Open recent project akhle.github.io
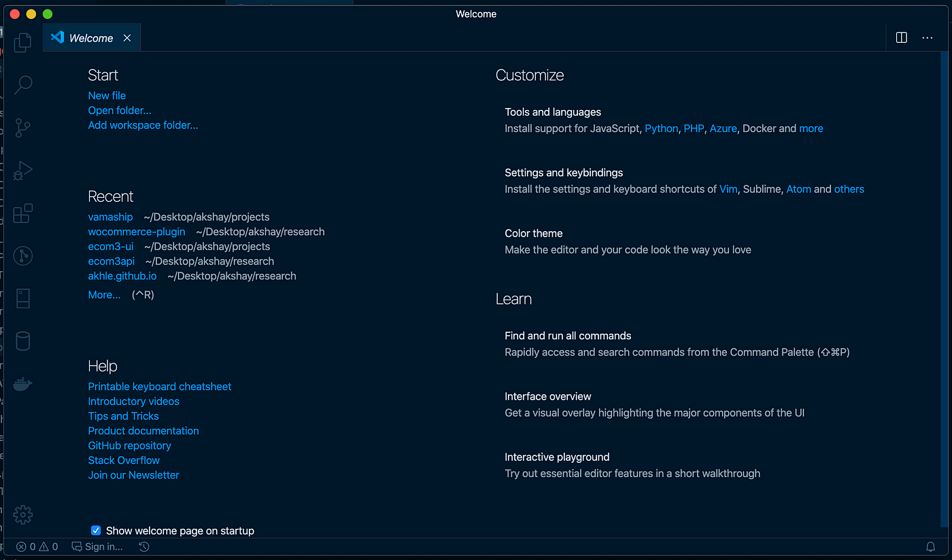Screen dimensions: 952x560 [x=122, y=276]
